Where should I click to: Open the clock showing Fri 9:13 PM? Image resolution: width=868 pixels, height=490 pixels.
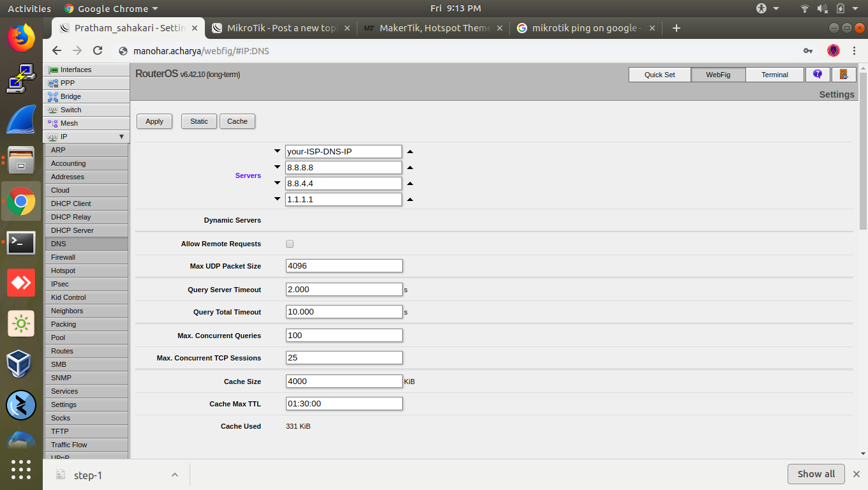click(x=456, y=8)
